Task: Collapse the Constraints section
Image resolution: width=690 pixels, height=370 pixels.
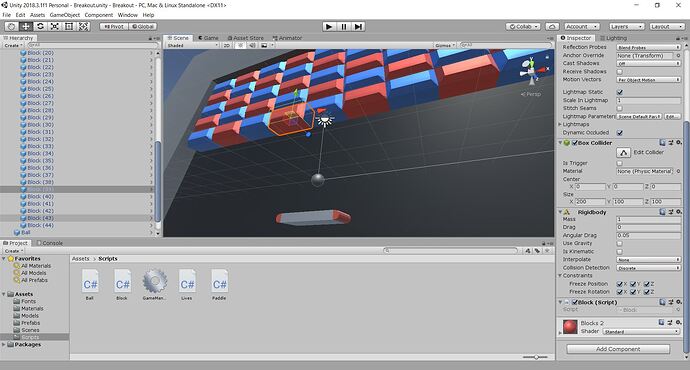Action: pos(560,275)
